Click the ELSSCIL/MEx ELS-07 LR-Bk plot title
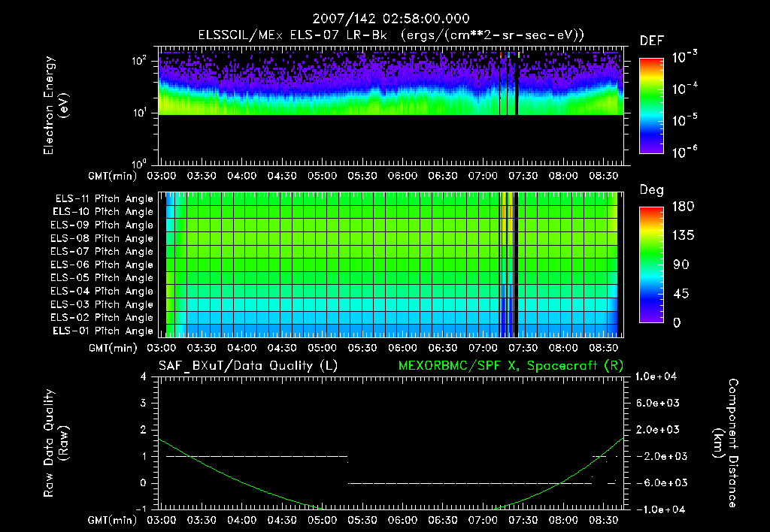 [x=391, y=35]
